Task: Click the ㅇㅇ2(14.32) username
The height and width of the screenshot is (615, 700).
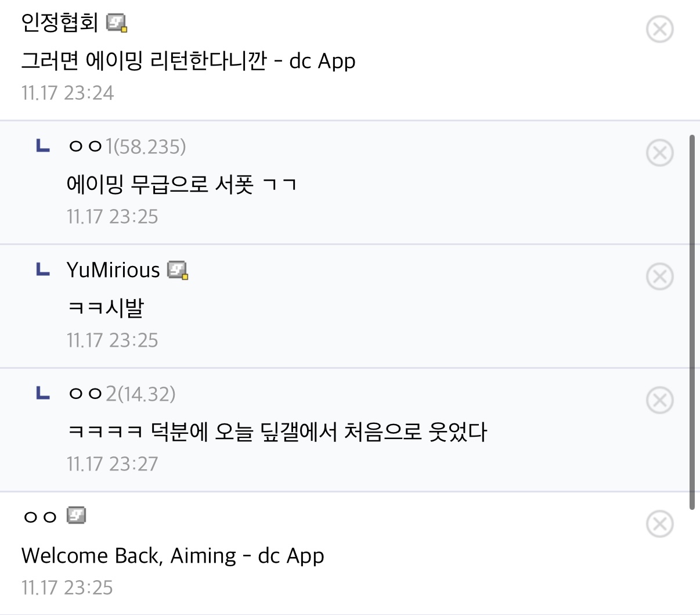Action: click(121, 394)
